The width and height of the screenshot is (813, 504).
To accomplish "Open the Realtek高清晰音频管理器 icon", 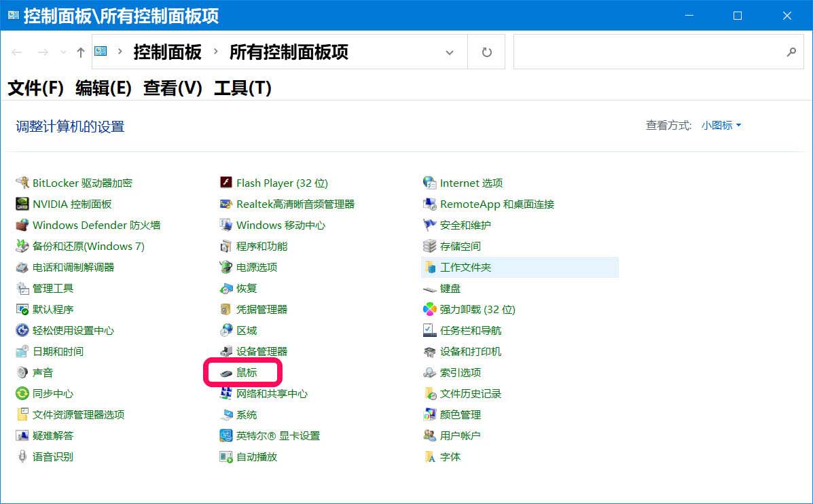I will click(x=226, y=204).
